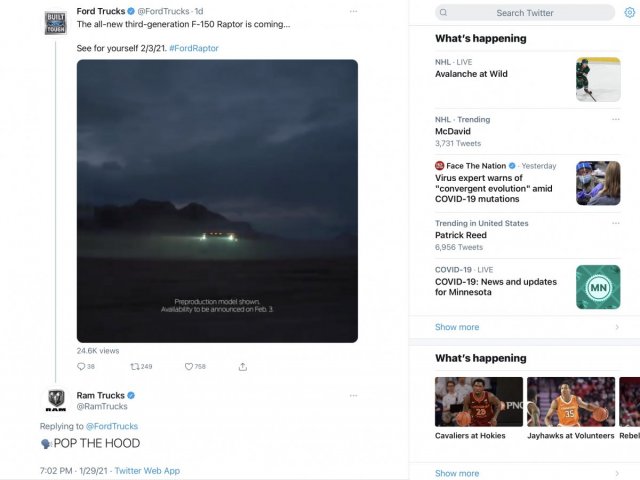Expand Show more under sports games

click(457, 473)
